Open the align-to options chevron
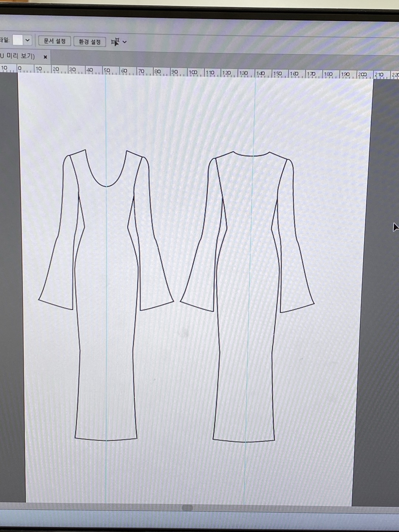399x532 pixels. point(125,42)
